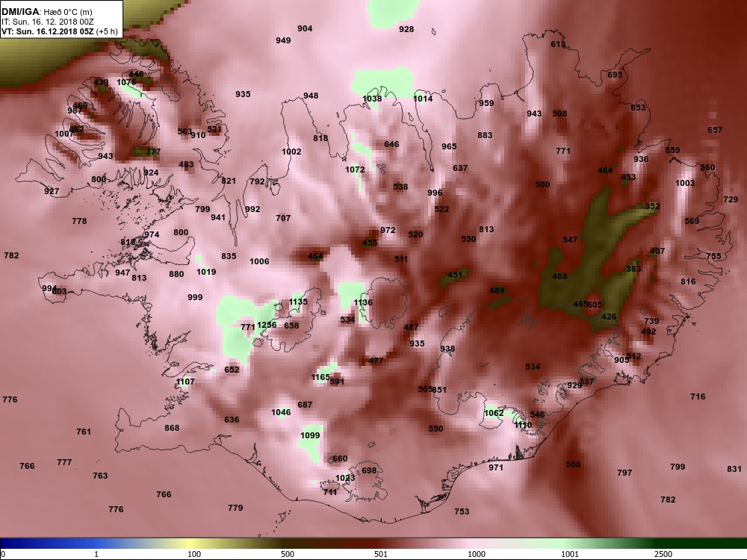Click the map value 761

click(x=84, y=432)
